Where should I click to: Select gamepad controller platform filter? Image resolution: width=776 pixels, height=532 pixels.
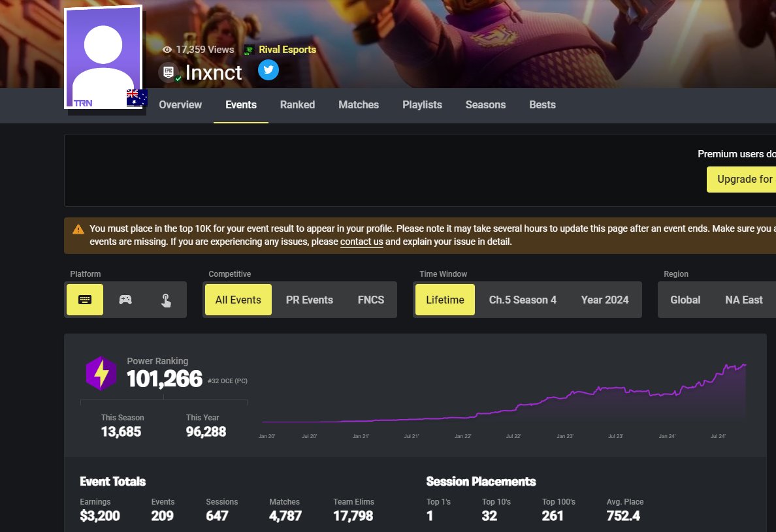(125, 300)
